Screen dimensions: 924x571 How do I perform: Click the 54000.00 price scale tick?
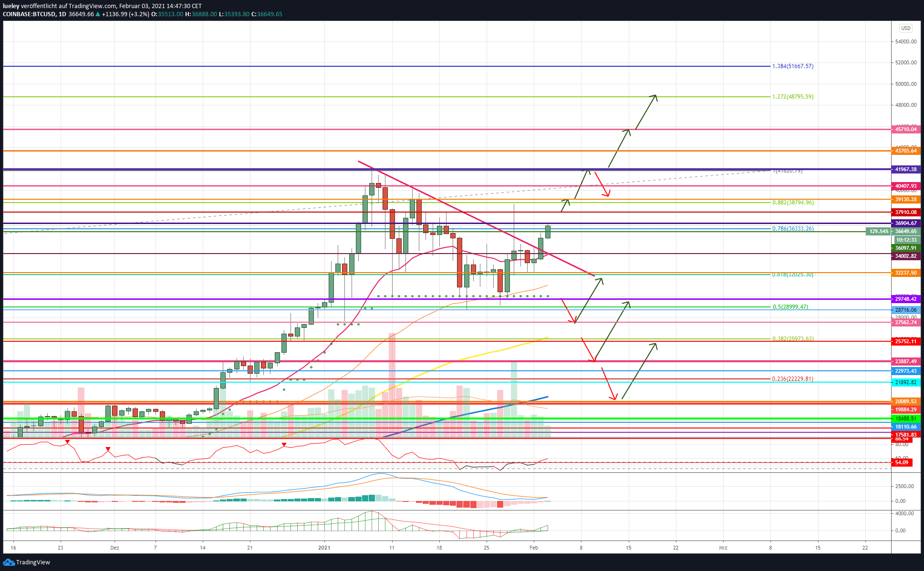[x=906, y=41]
